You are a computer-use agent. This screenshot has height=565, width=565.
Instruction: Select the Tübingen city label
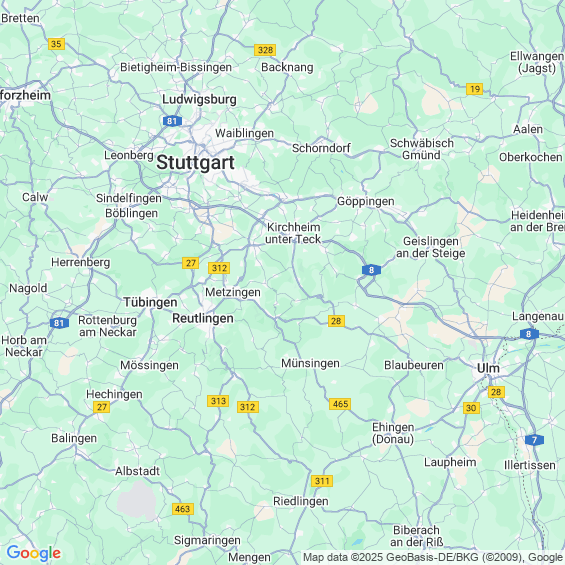point(150,302)
